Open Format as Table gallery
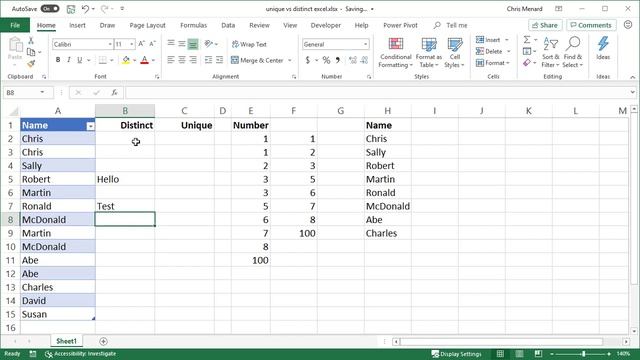The width and height of the screenshot is (640, 360). click(429, 53)
